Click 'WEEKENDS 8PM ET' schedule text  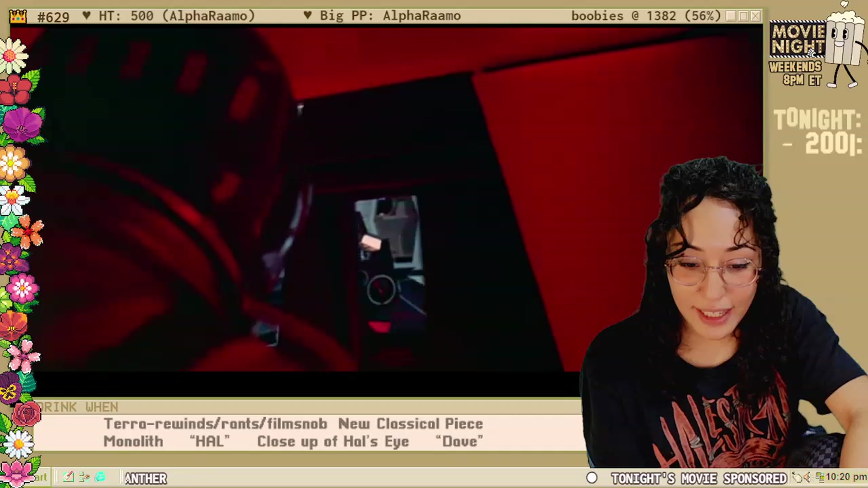click(x=795, y=74)
